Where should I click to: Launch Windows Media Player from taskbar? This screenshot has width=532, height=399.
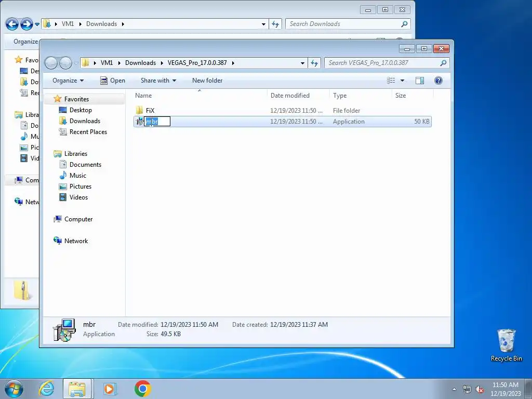tap(109, 389)
